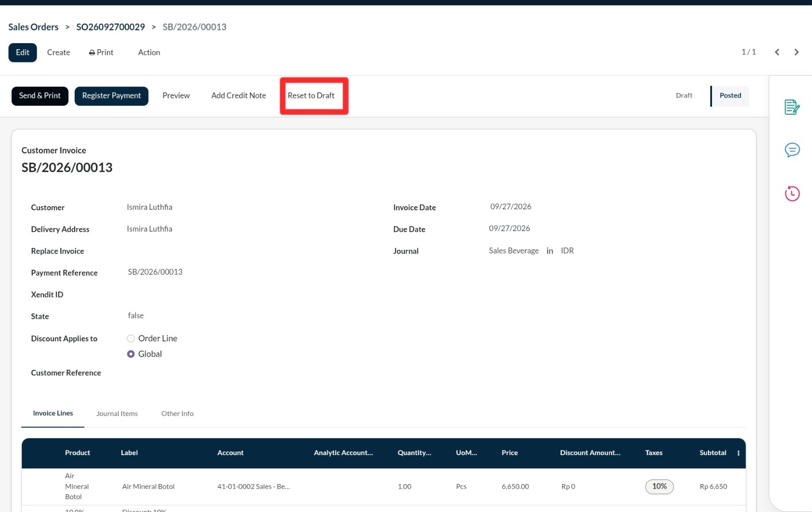Click the Quantity column header
Viewport: 812px width, 512px height.
tap(415, 453)
